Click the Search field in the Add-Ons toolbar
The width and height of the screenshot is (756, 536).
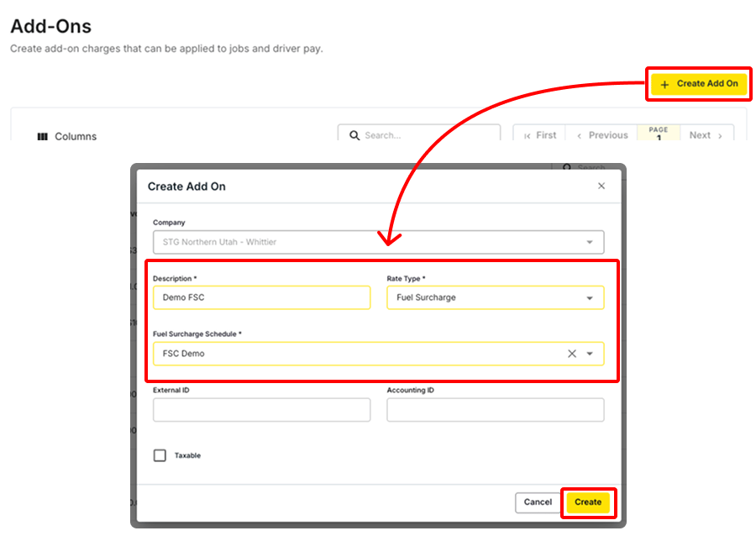coord(419,134)
